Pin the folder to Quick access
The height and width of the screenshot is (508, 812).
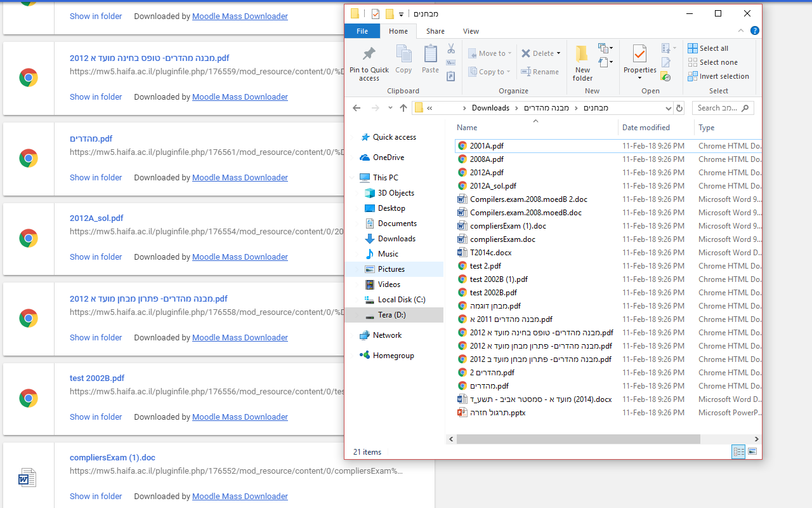pyautogui.click(x=369, y=63)
